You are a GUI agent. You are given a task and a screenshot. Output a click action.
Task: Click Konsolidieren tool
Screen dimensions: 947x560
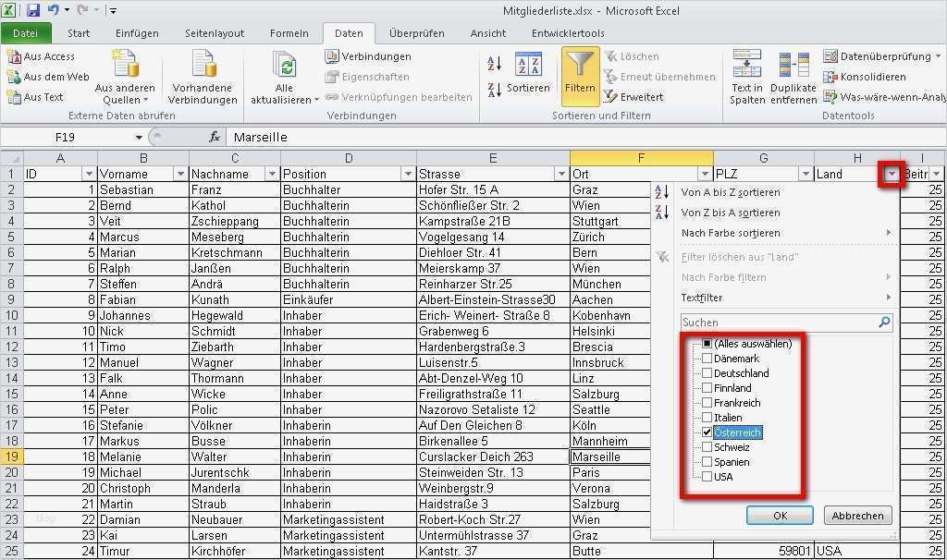865,77
